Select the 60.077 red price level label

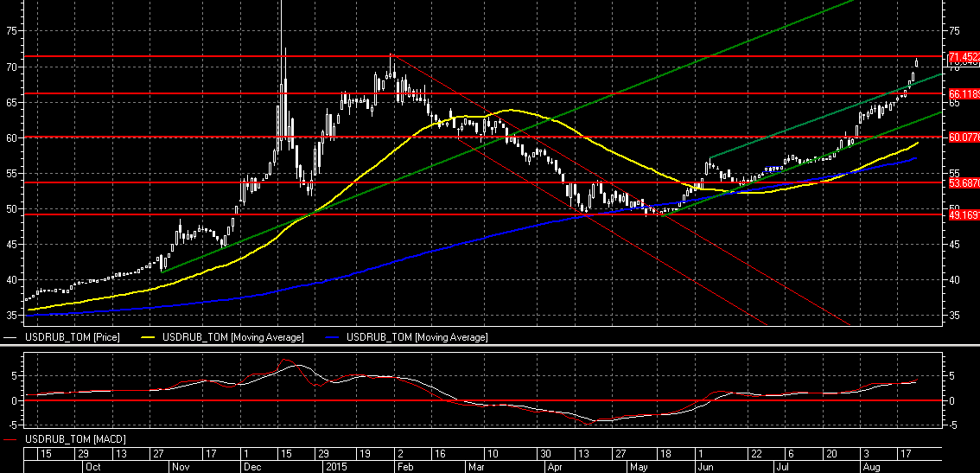click(x=963, y=137)
